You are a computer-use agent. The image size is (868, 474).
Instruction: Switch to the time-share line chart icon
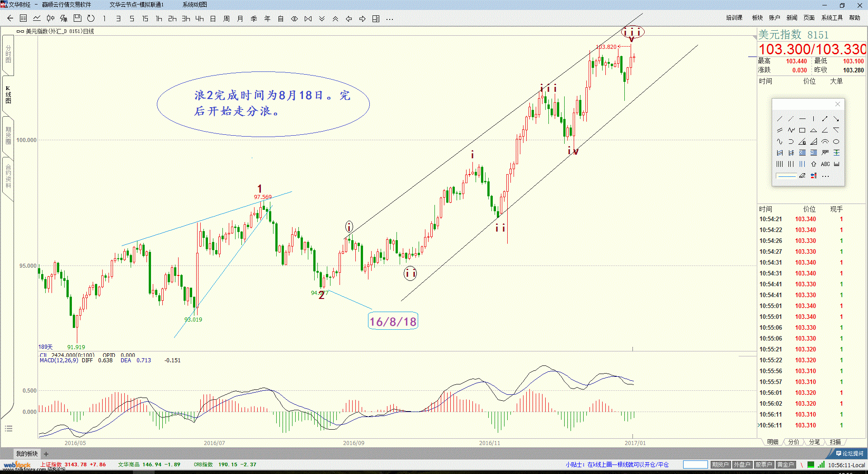click(x=37, y=19)
